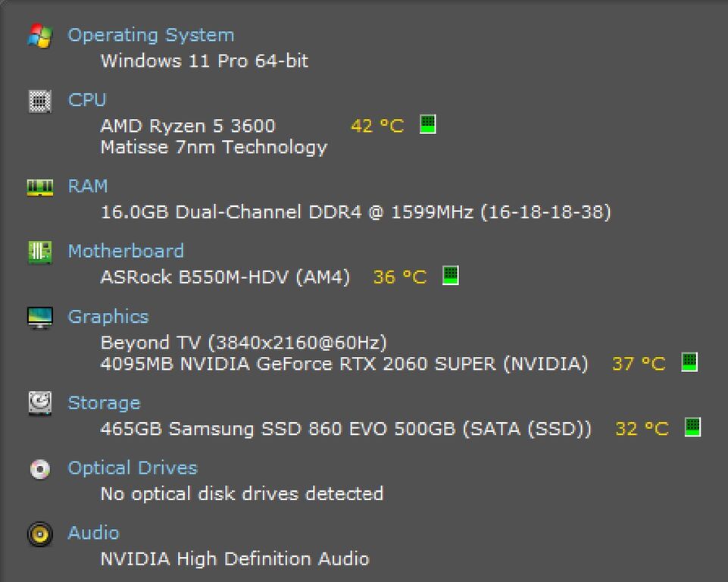Open the Storage section heading
728x582 pixels.
pyautogui.click(x=104, y=403)
